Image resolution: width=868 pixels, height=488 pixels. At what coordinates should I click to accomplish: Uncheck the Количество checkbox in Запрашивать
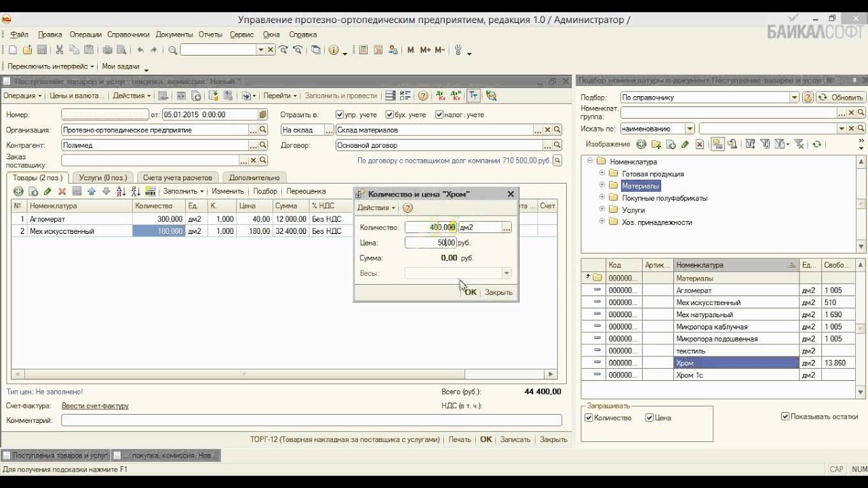point(589,418)
